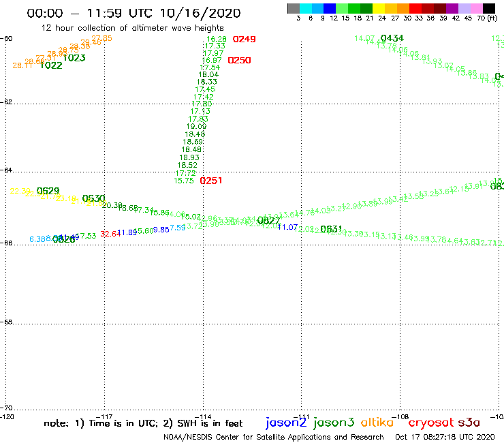Click the 'jason3' satellite label

(334, 423)
